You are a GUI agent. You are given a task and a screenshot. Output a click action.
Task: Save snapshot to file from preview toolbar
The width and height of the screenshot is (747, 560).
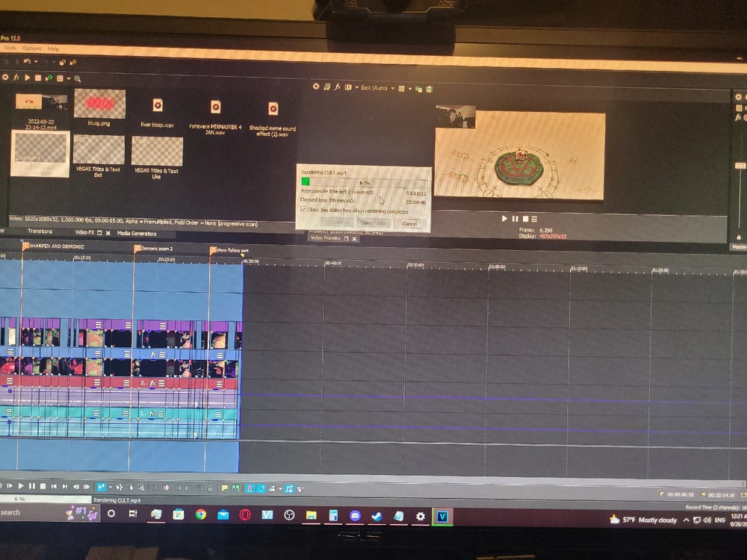click(430, 89)
